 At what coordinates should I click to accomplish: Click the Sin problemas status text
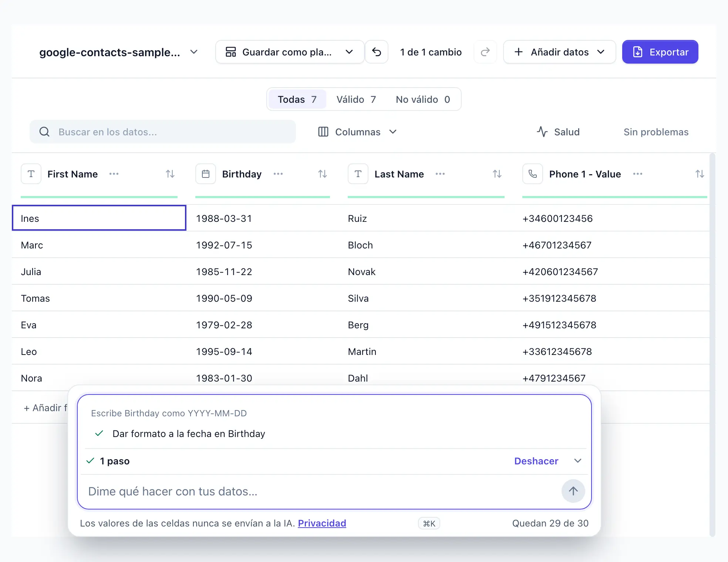[656, 132]
